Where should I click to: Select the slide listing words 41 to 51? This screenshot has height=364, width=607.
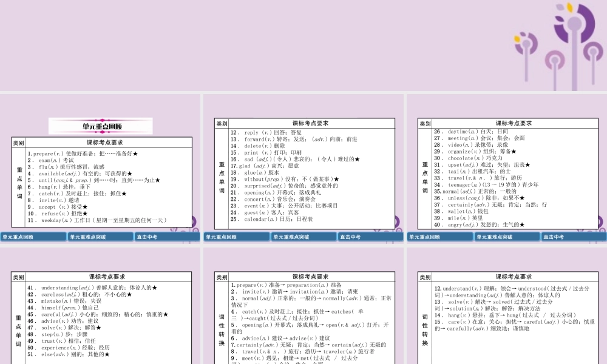coord(101,315)
